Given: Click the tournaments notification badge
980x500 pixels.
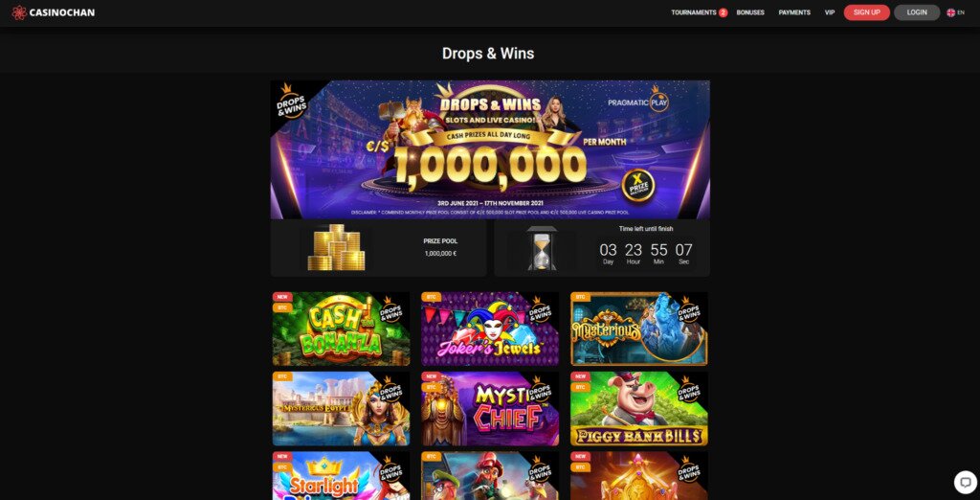Looking at the screenshot, I should pos(724,12).
